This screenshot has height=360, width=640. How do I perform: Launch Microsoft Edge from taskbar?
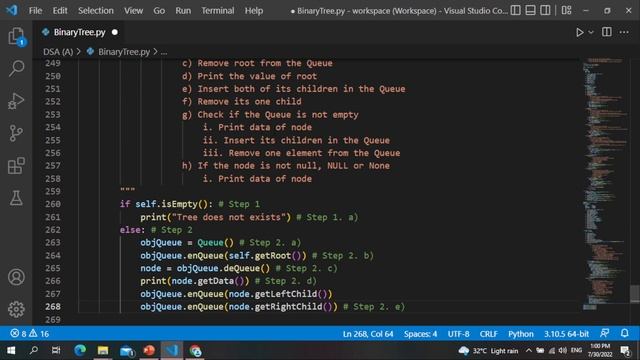pos(80,350)
